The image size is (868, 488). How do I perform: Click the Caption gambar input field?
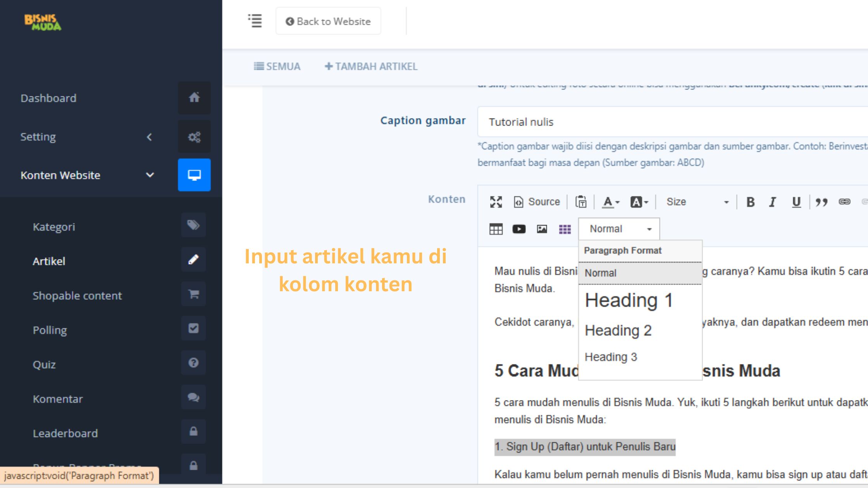coord(673,122)
